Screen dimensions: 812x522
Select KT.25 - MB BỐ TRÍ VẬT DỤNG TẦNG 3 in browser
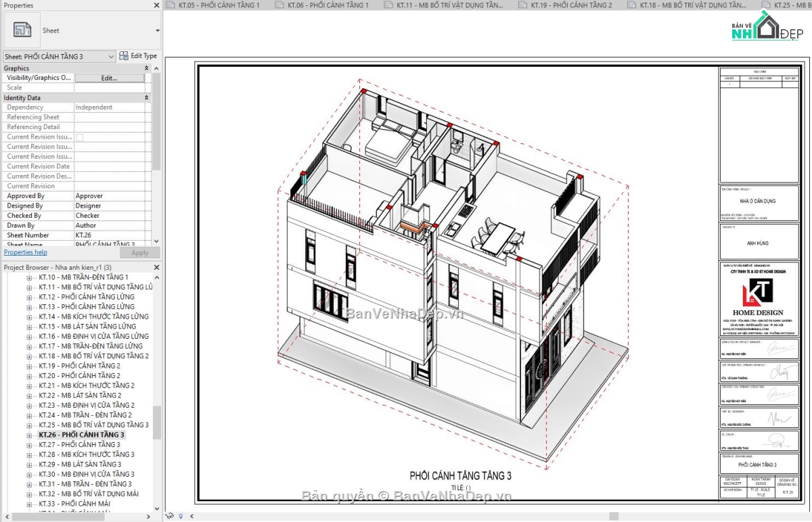tap(93, 425)
